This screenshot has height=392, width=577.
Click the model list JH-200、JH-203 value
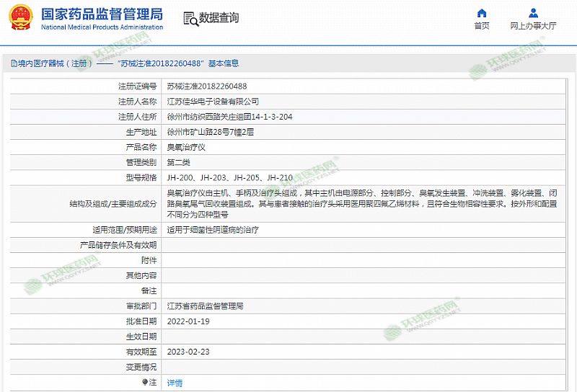pyautogui.click(x=229, y=177)
